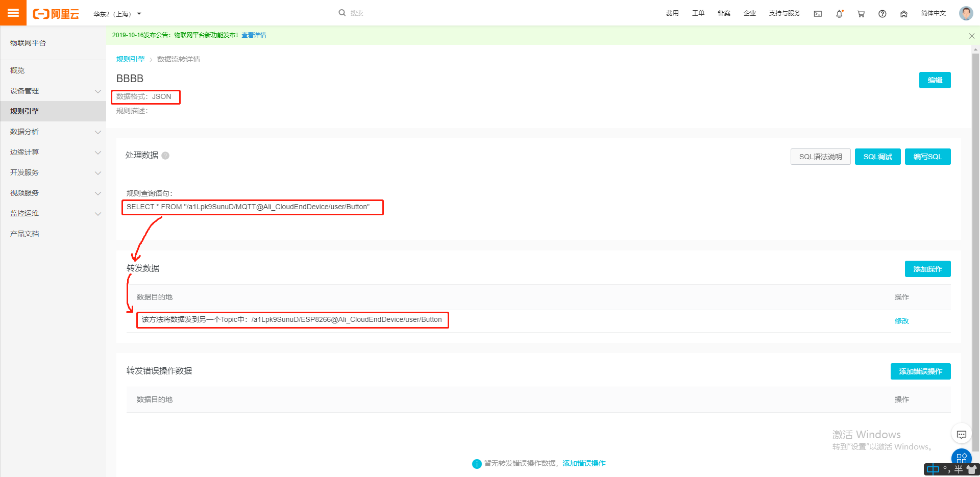Click the 添加错误操作 button

point(920,371)
